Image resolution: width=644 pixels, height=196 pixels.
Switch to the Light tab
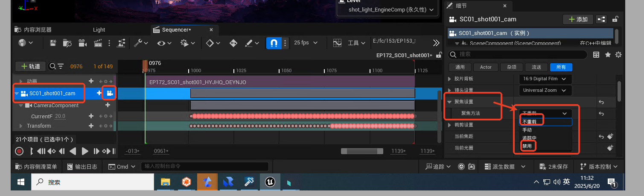(x=99, y=29)
